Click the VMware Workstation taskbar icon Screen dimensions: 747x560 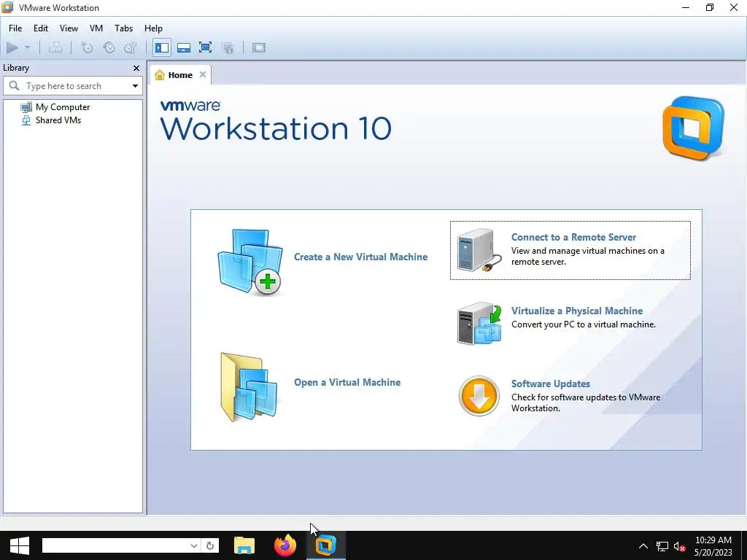coord(326,545)
